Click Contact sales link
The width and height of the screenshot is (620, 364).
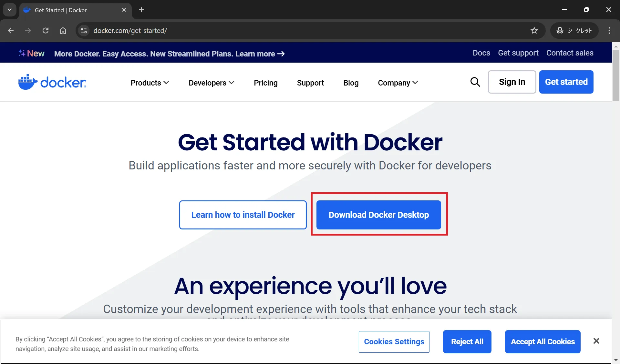click(x=570, y=53)
